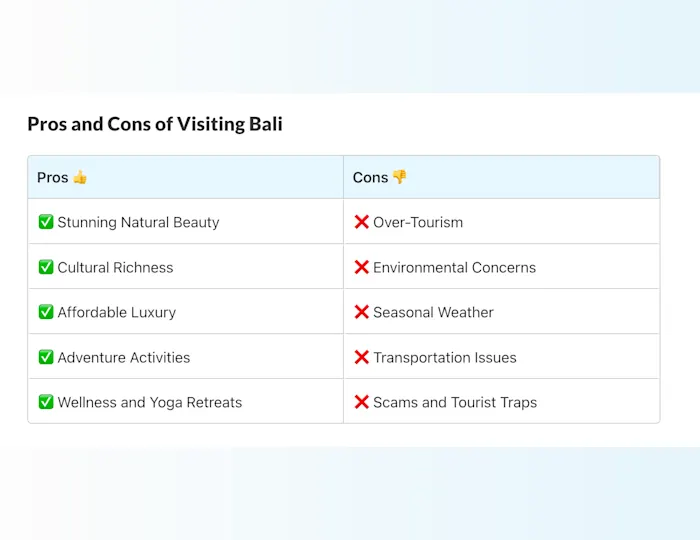Click the Pros and Cons of Visiting Bali heading
This screenshot has height=540, width=700.
point(155,124)
